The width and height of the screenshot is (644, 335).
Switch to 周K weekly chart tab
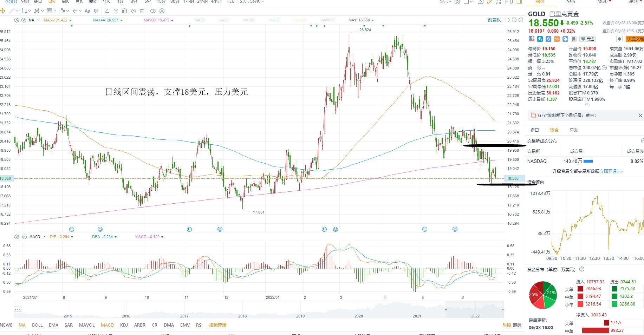65,2
